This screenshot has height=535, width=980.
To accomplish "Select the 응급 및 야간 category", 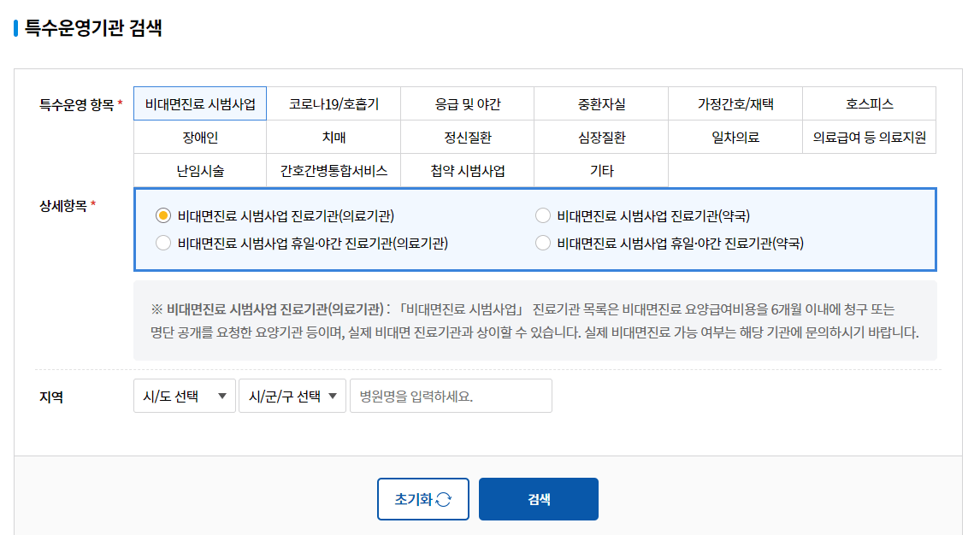I will [467, 103].
